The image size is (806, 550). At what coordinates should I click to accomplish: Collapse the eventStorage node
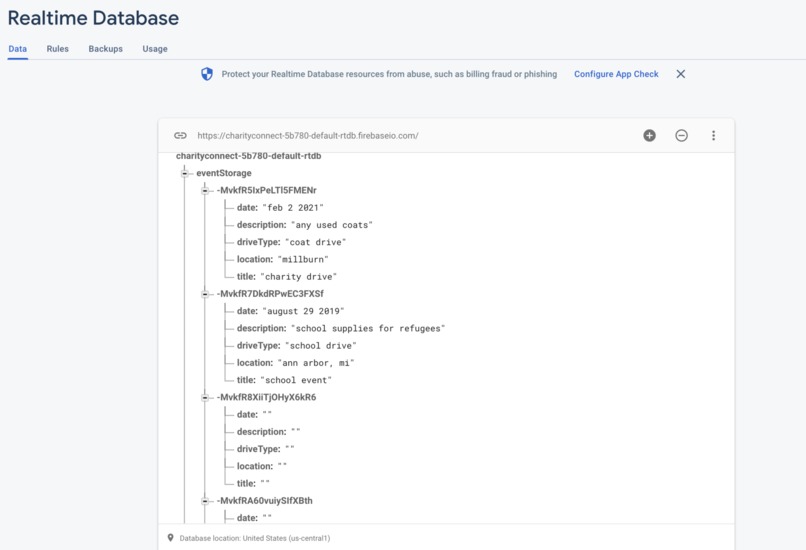[x=185, y=173]
